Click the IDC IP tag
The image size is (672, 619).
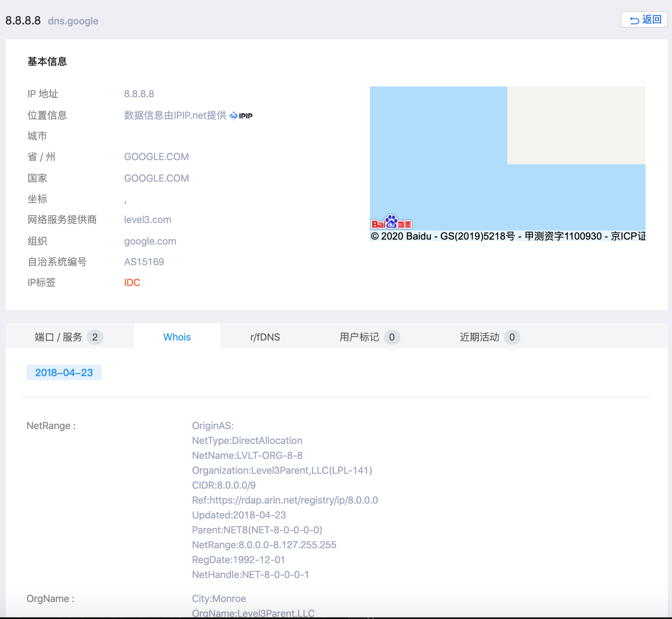pyautogui.click(x=132, y=283)
